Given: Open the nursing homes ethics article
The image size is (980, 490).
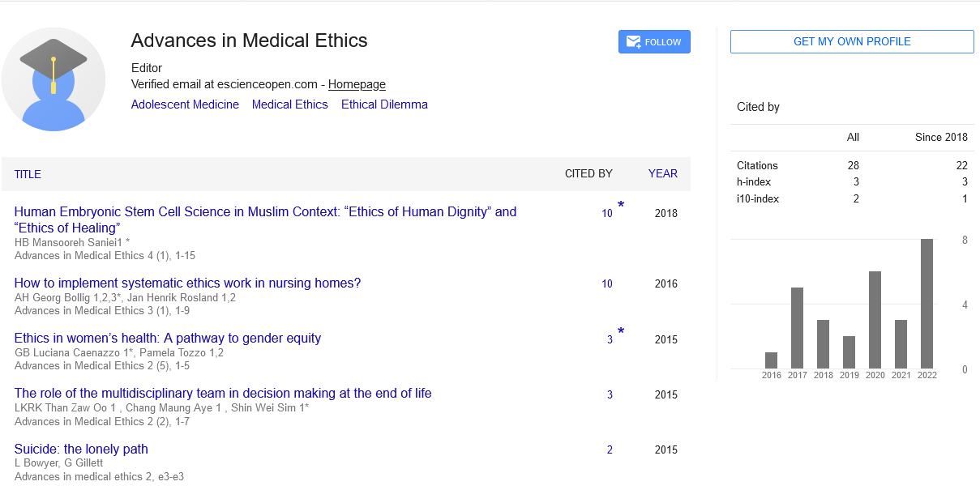Looking at the screenshot, I should 187,283.
